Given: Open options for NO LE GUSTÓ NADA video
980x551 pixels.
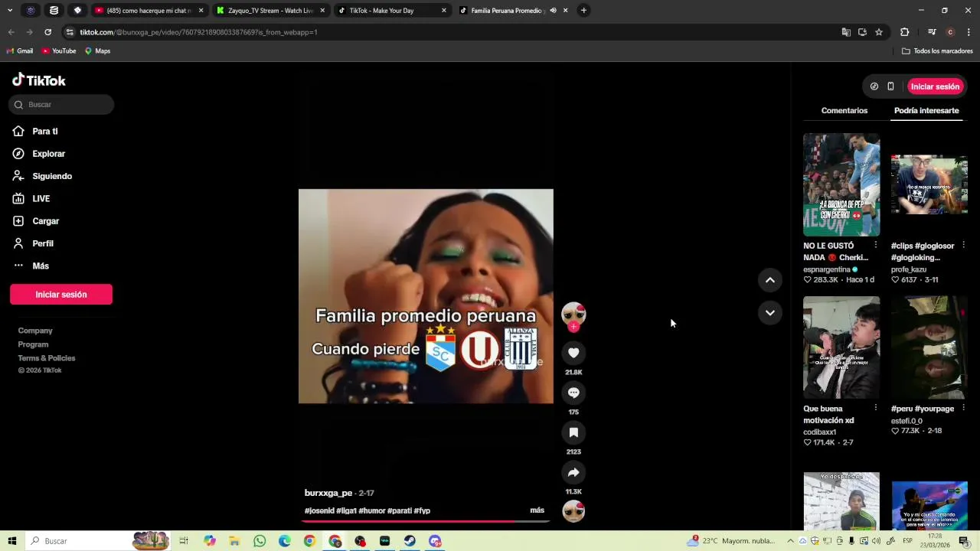Looking at the screenshot, I should [x=875, y=246].
